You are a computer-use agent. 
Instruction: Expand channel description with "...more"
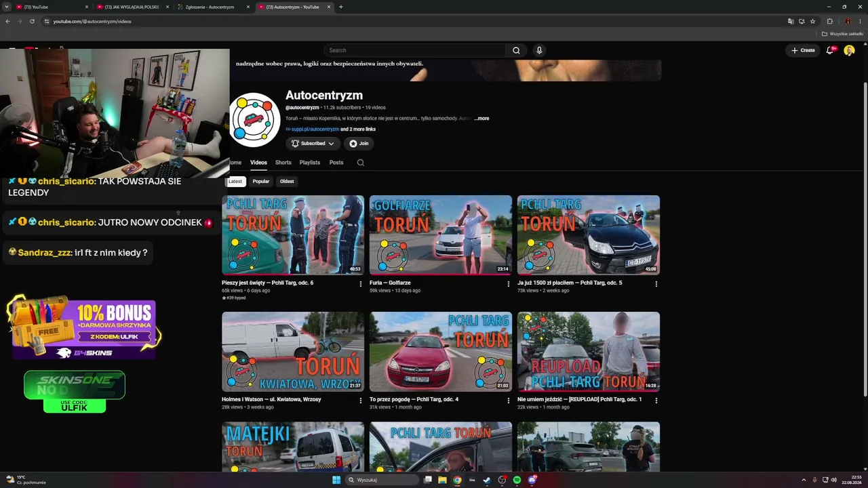tap(481, 119)
